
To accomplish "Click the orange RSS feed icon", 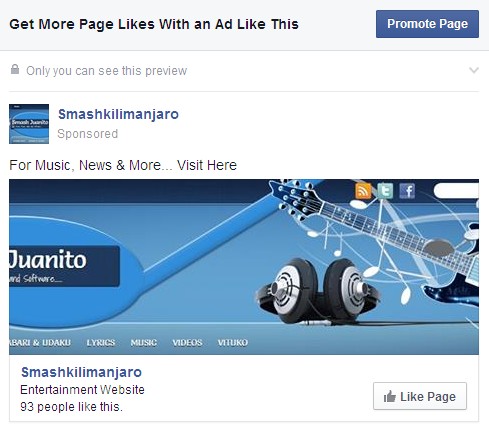I will pyautogui.click(x=363, y=191).
